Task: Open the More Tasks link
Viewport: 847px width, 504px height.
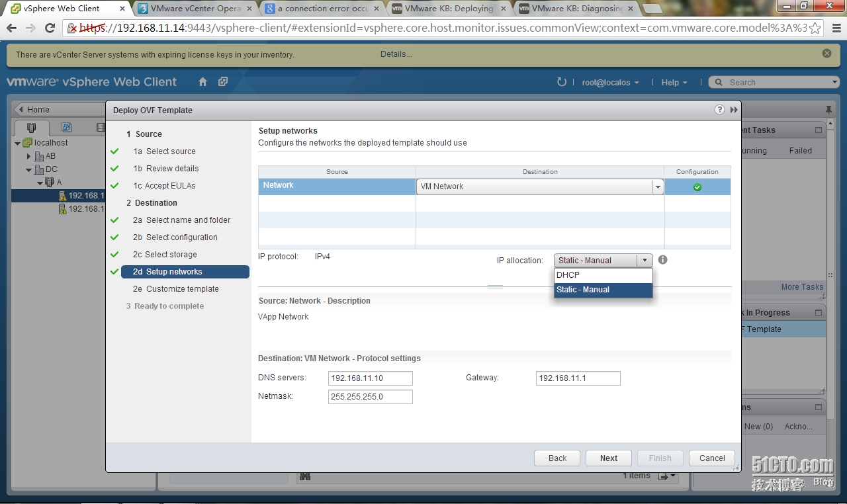Action: click(x=802, y=287)
